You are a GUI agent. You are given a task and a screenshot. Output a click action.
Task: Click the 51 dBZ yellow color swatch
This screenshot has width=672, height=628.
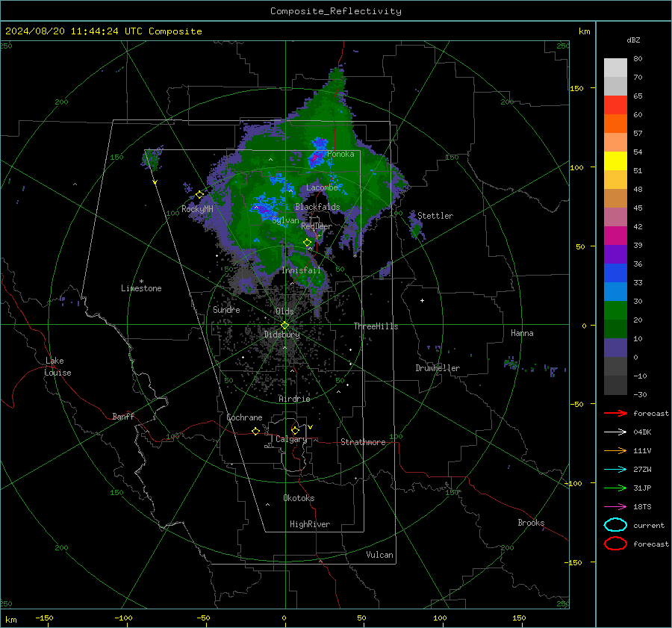point(615,161)
